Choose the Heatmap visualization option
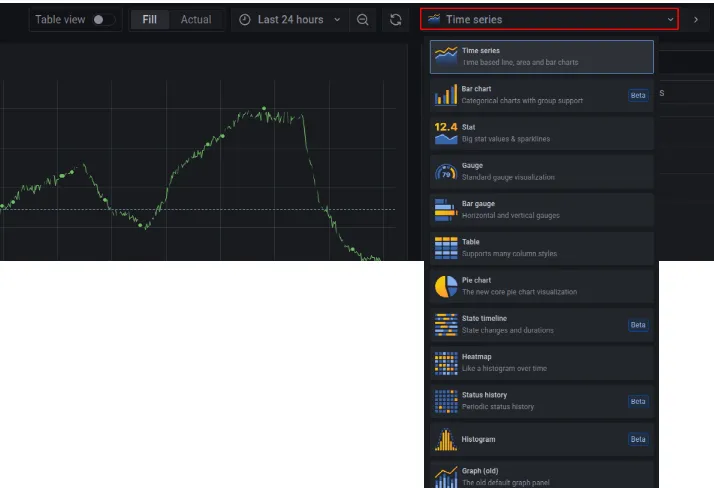 (541, 363)
